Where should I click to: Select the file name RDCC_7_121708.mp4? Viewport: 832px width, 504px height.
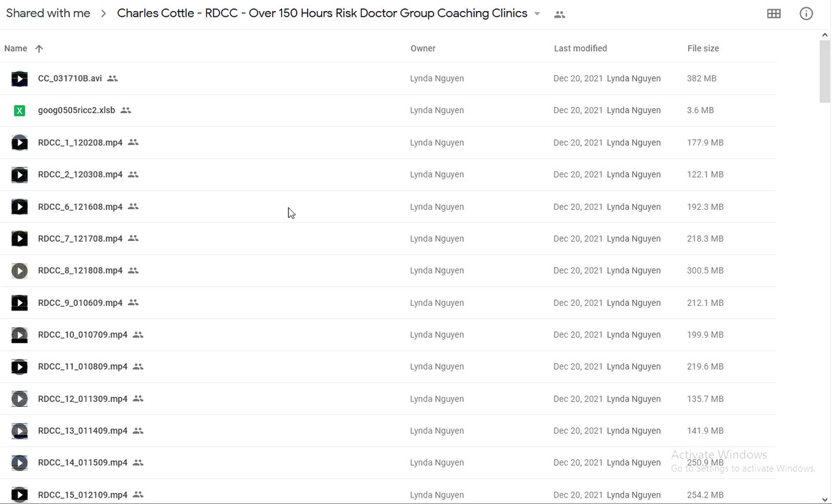81,238
